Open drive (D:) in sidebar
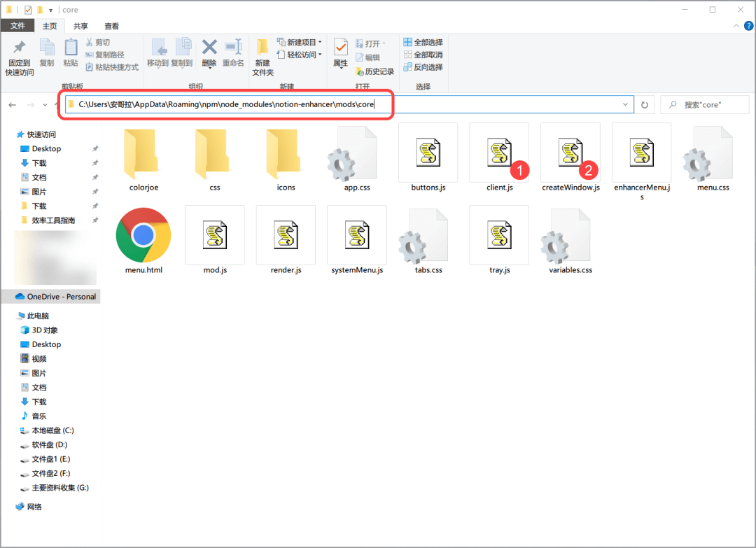Screen dimensions: 756x548 click(44, 445)
